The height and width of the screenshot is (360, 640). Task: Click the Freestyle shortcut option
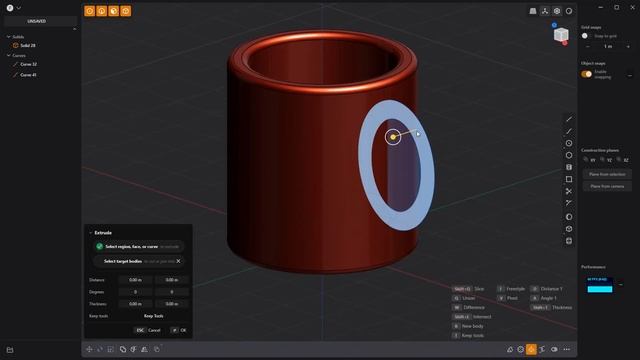(x=511, y=289)
